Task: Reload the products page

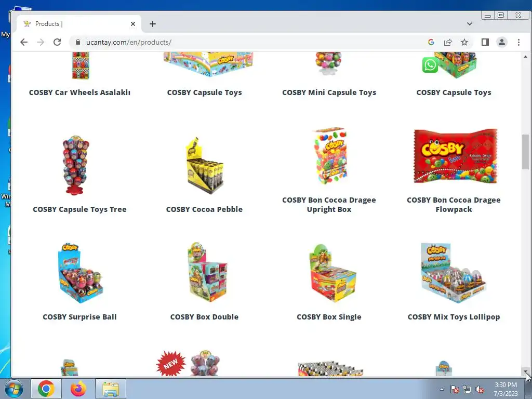Action: tap(57, 42)
